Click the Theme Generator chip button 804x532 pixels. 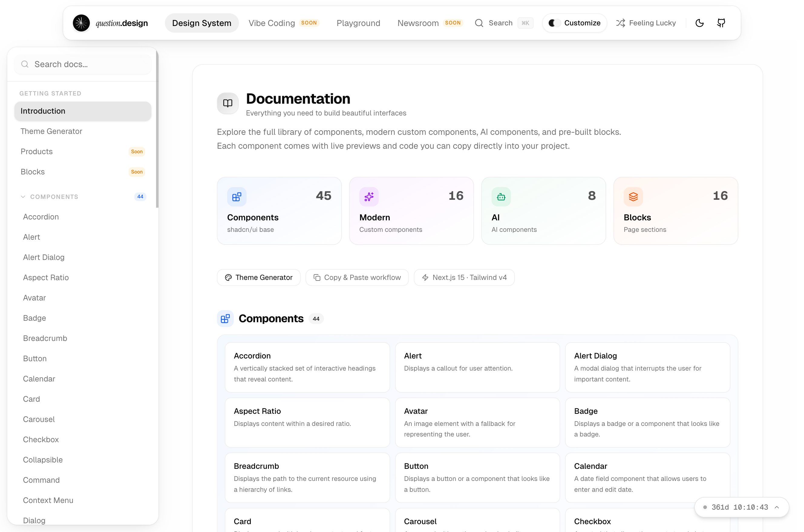tap(259, 277)
